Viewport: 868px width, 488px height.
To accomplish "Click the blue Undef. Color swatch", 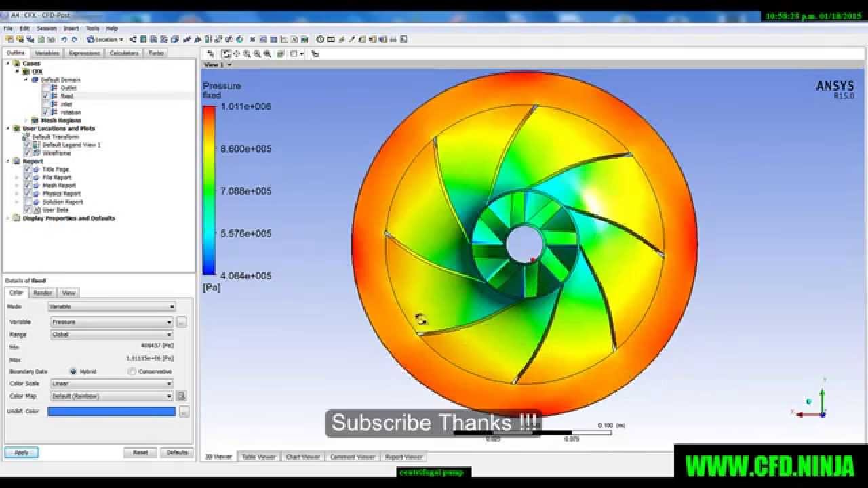I will coord(112,411).
